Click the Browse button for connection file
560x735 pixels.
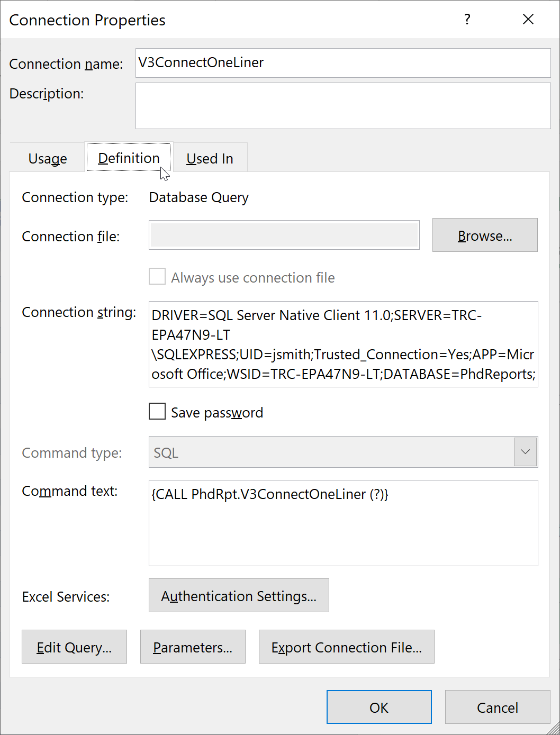tap(484, 235)
